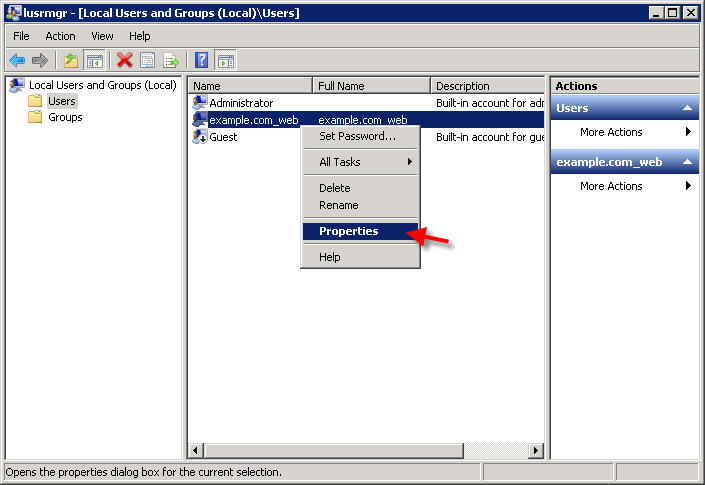Click the Groups folder icon in tree
Viewport: 705px width, 485px height.
[x=35, y=117]
